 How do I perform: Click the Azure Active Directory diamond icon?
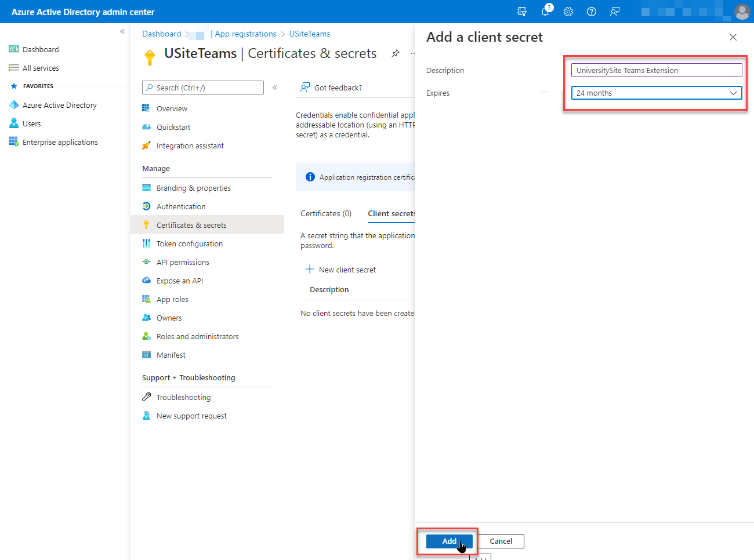pos(14,105)
